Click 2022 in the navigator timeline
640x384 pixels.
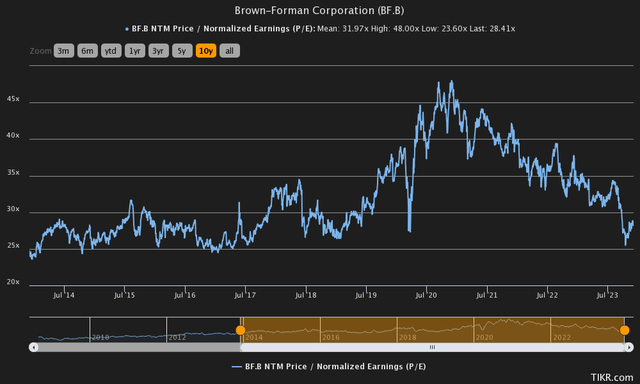(x=562, y=337)
